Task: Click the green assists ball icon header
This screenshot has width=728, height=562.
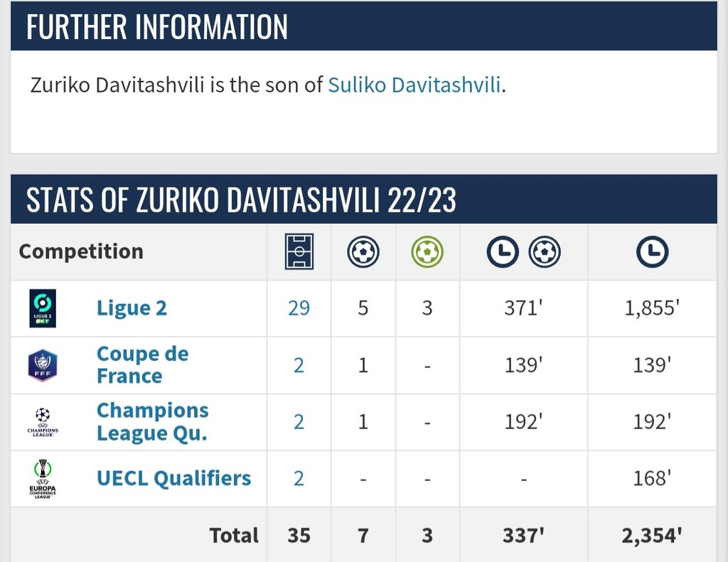Action: click(x=427, y=252)
